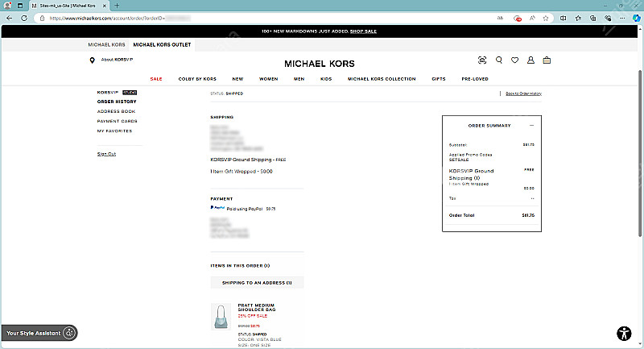The width and height of the screenshot is (644, 349).
Task: Open the account profile icon
Action: (x=530, y=60)
